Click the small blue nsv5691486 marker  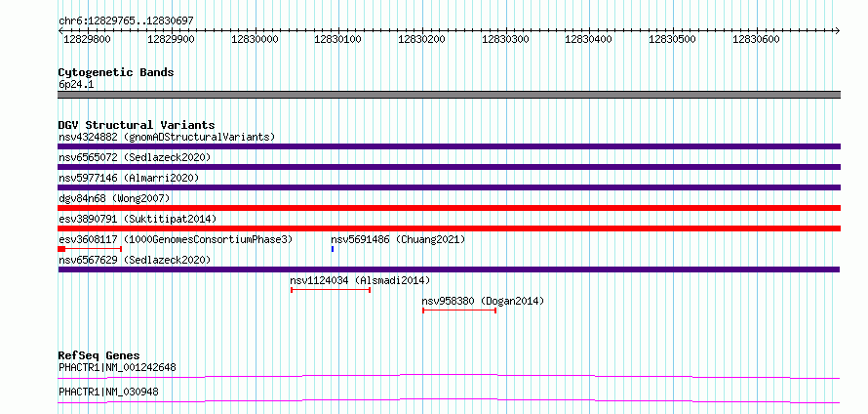click(x=333, y=249)
